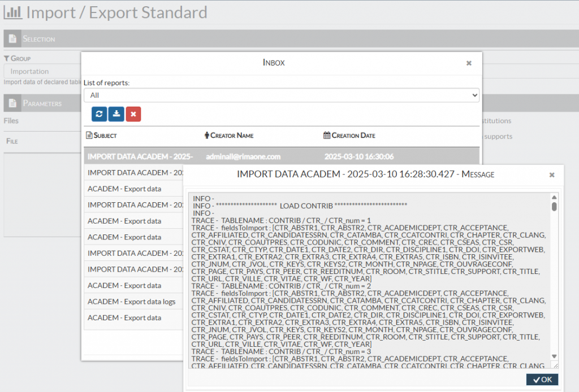Image resolution: width=579 pixels, height=392 pixels.
Task: Sort reports by Creation Date column
Action: pos(353,136)
